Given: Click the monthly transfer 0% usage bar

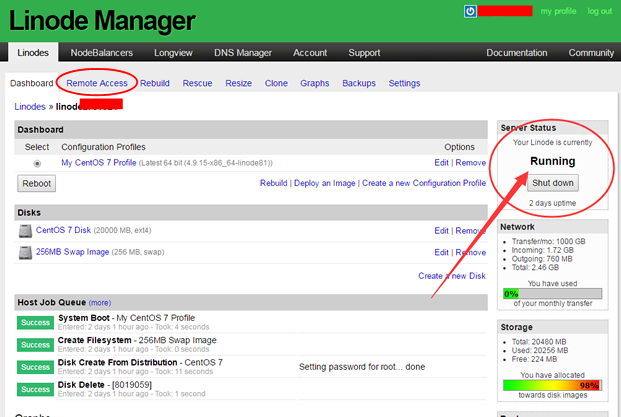Looking at the screenshot, I should click(x=552, y=293).
